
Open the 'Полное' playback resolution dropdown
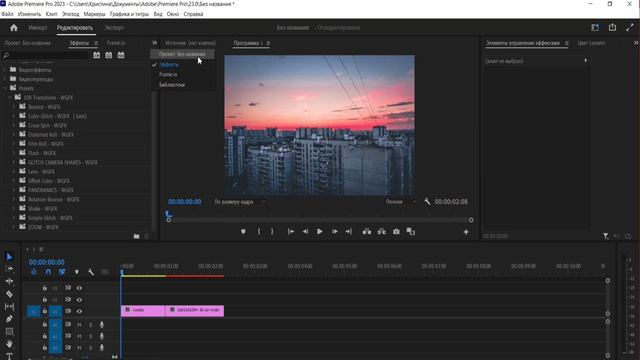coord(402,202)
